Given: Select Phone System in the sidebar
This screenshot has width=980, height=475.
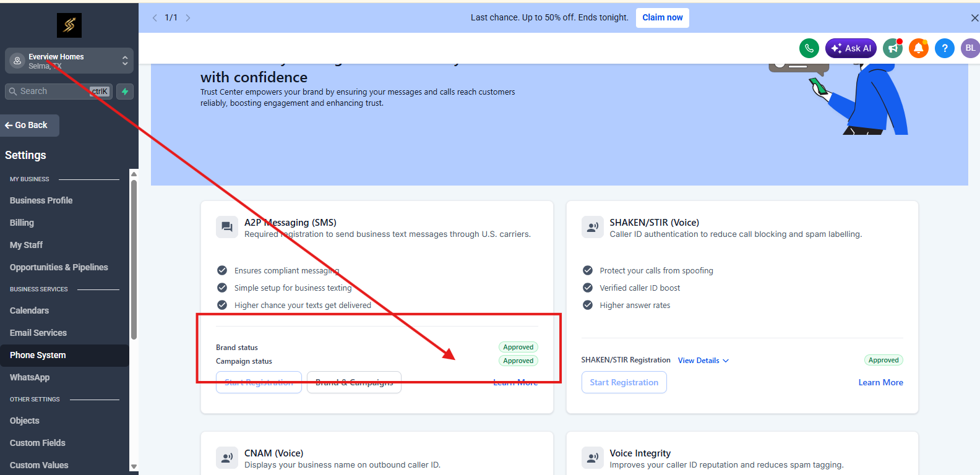Looking at the screenshot, I should click(64, 355).
